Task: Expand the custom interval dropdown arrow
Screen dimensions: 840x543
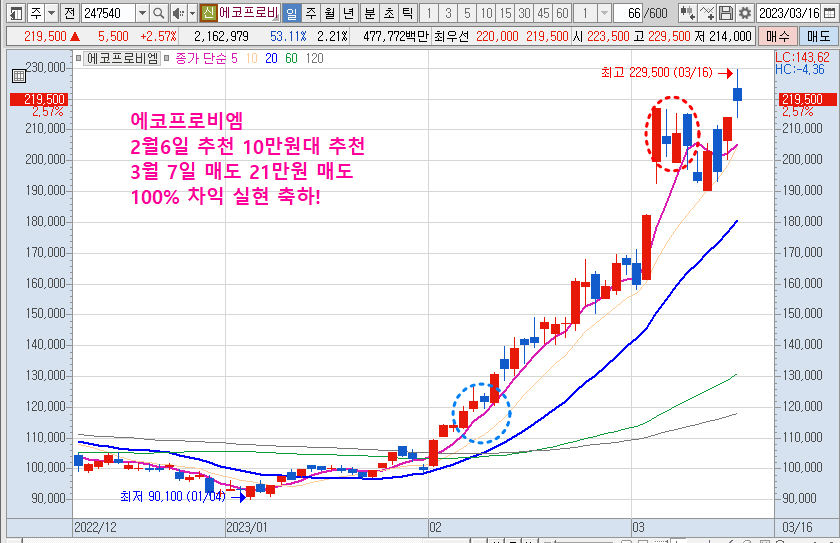Action: coord(604,13)
